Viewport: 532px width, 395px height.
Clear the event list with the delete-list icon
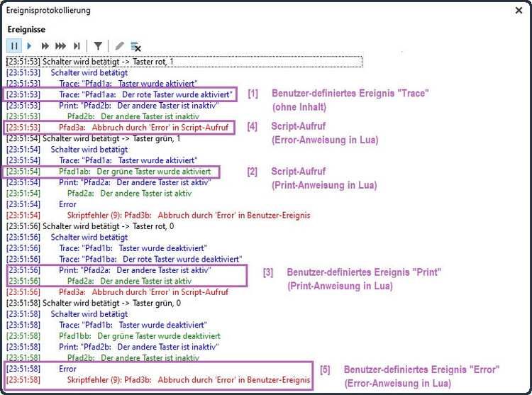coord(135,47)
